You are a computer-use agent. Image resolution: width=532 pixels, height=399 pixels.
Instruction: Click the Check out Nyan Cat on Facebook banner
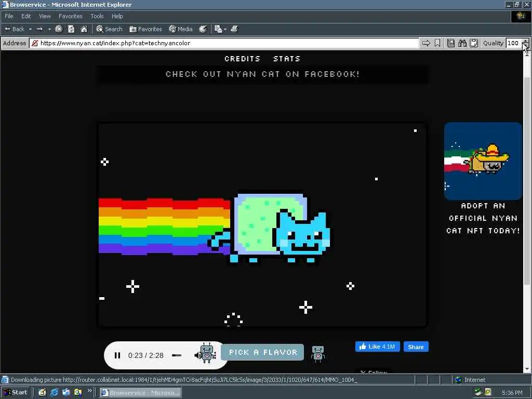pyautogui.click(x=262, y=74)
